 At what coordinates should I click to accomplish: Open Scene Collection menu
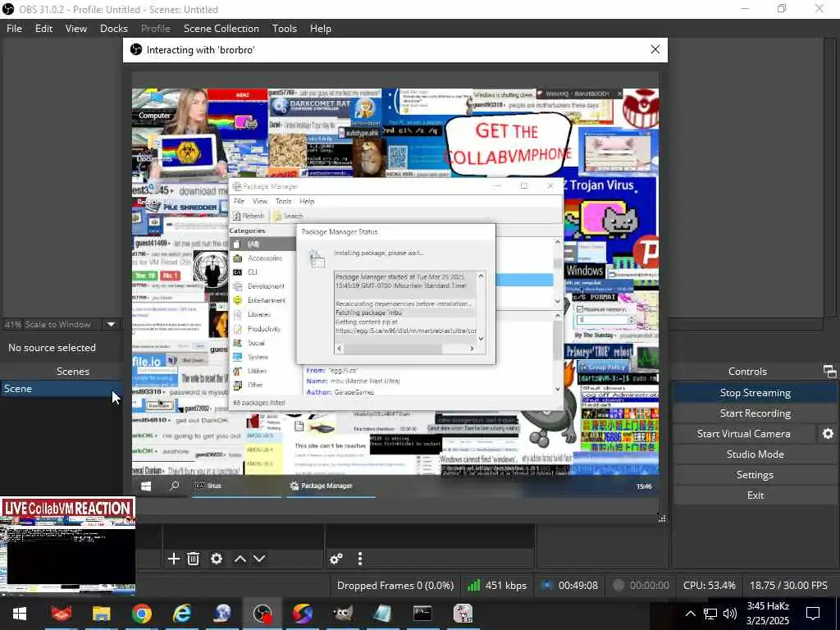pyautogui.click(x=221, y=29)
